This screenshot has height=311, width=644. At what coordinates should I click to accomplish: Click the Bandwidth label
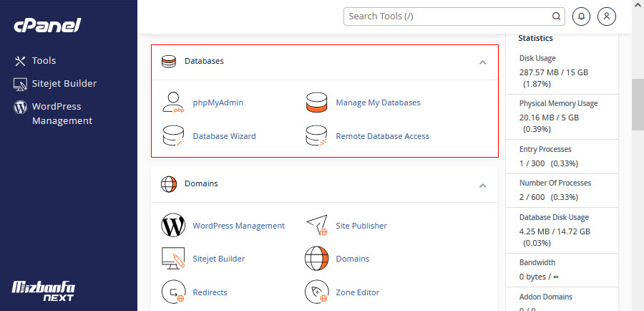537,262
